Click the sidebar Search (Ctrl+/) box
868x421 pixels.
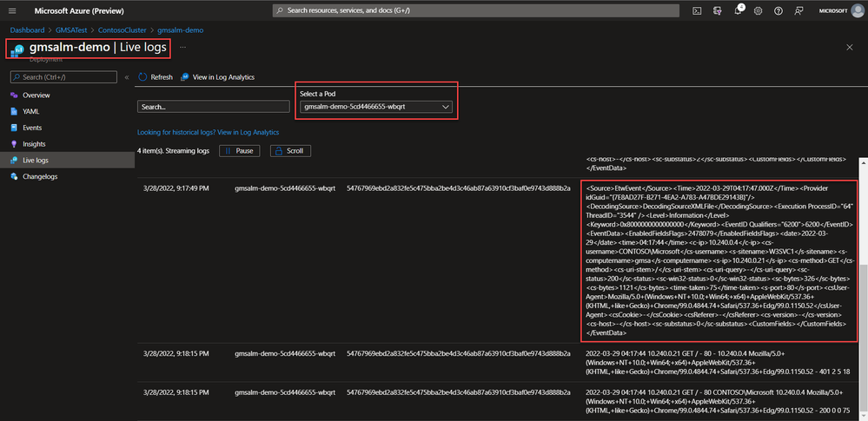[63, 77]
